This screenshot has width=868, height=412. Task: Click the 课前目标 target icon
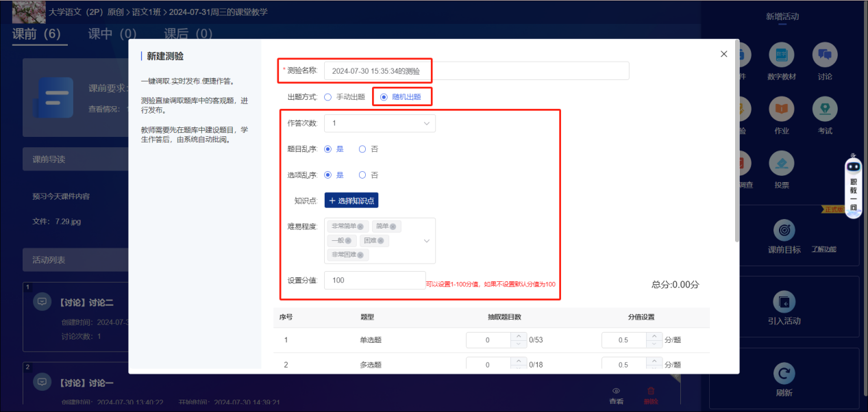pos(784,231)
